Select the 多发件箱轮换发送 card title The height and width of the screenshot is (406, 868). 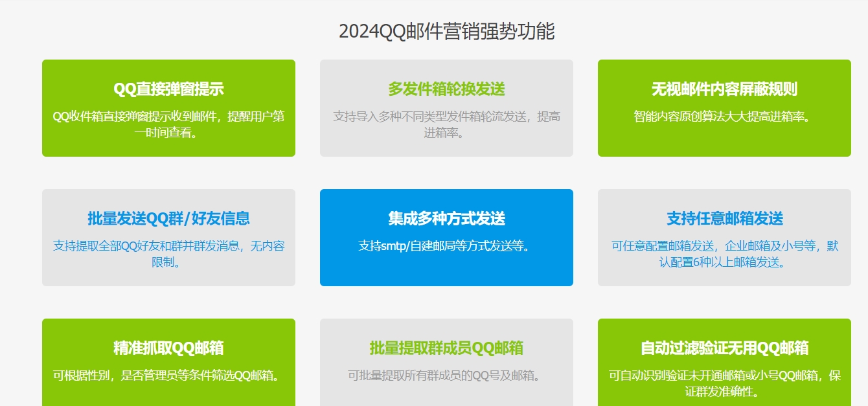446,89
